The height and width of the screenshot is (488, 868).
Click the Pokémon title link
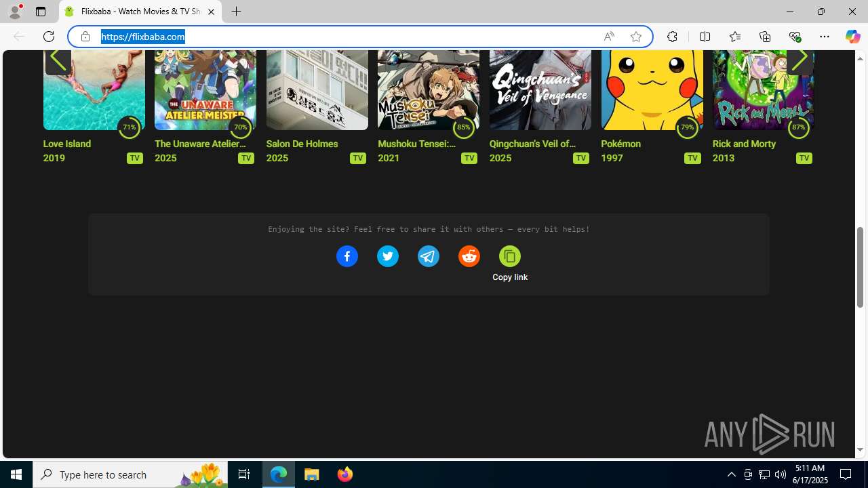(620, 144)
